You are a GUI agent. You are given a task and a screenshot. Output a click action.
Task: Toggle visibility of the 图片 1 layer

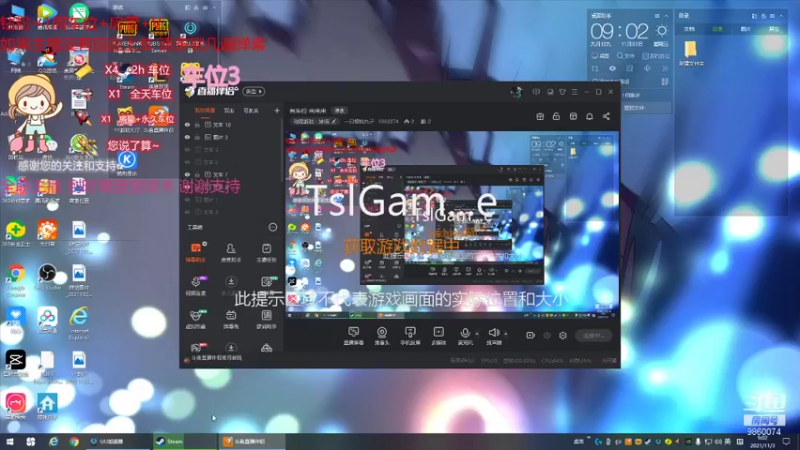(187, 199)
